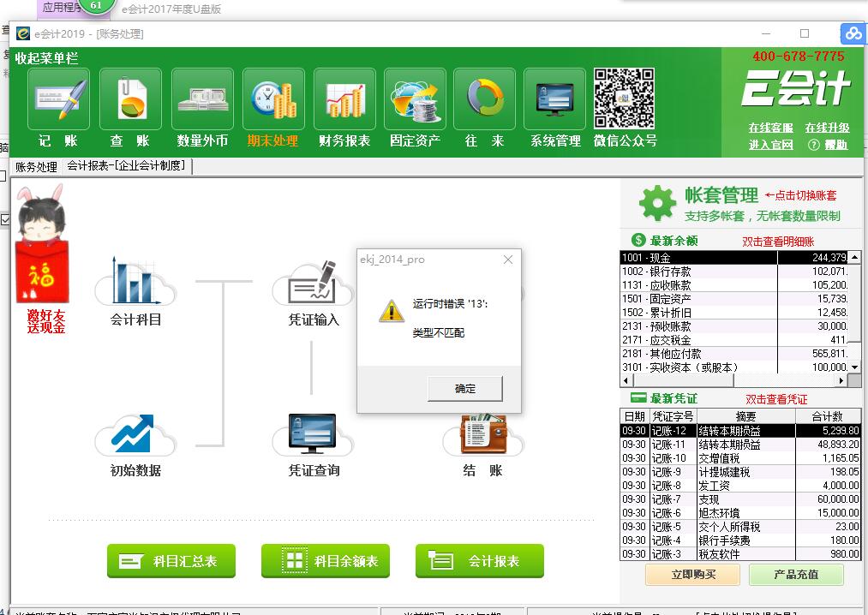The height and width of the screenshot is (615, 868).
Task: Open the 数量外币 quantity currency icon
Action: [202, 99]
